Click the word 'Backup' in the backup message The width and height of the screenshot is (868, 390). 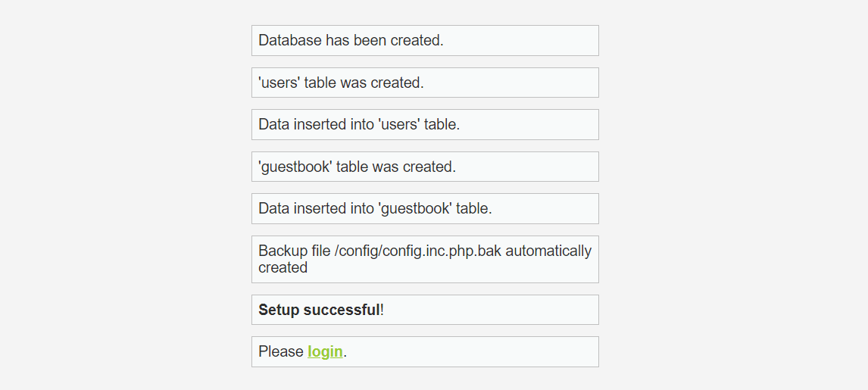tap(281, 251)
